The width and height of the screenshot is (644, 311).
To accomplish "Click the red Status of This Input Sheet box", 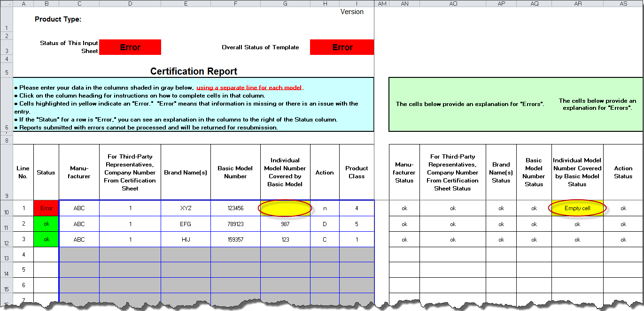I will 130,47.
